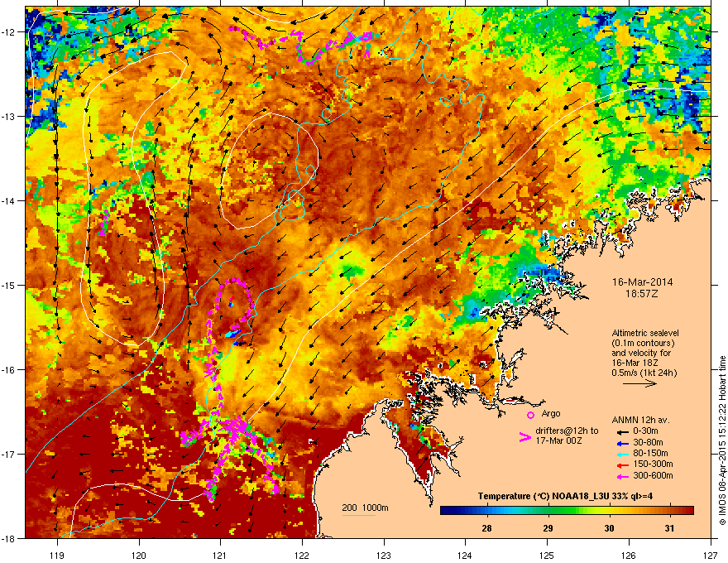
Task: Click the longitude axis label 127
Action: [x=711, y=555]
